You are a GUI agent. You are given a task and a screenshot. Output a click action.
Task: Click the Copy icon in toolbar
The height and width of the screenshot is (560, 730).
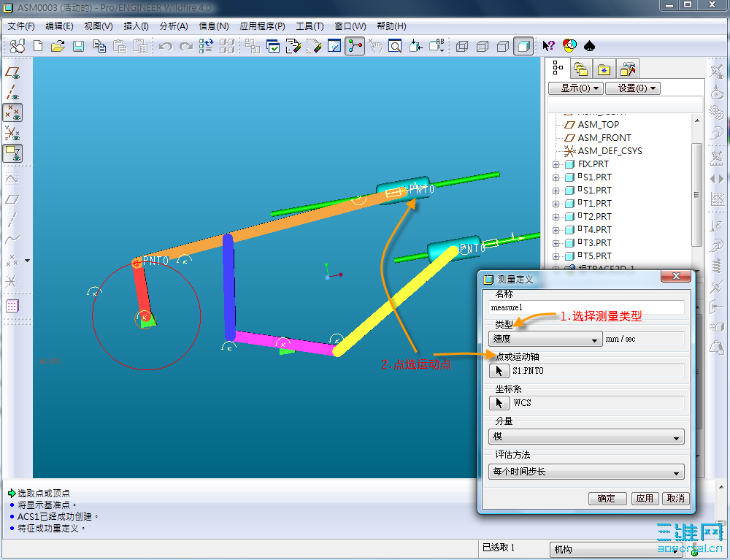99,46
